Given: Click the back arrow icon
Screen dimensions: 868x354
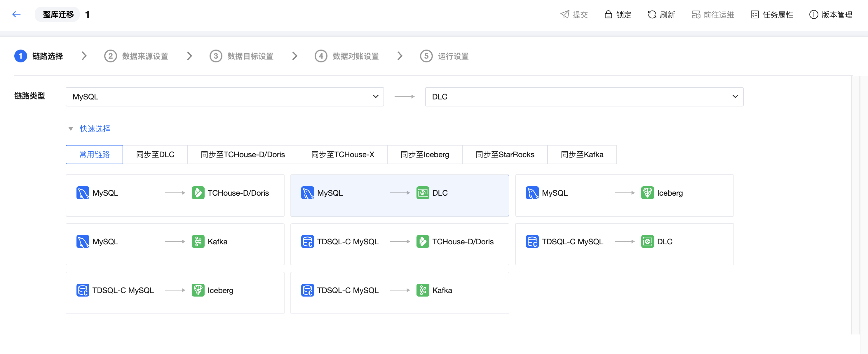Looking at the screenshot, I should point(16,14).
